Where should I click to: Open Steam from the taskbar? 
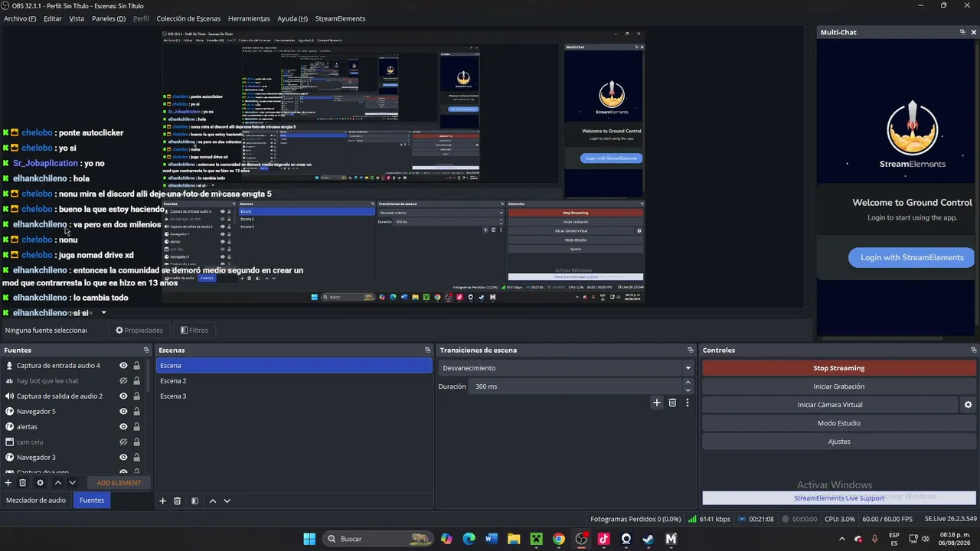pos(648,539)
